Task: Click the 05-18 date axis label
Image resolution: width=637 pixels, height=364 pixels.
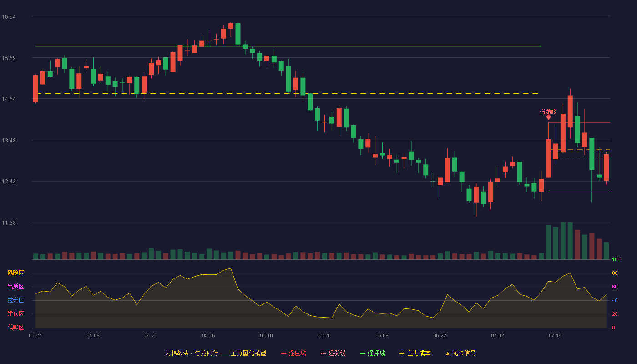Action: coord(266,335)
